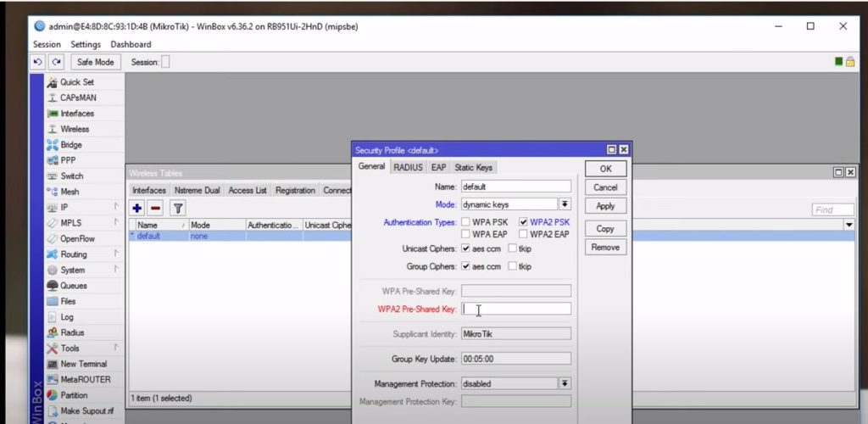Open Registration tab in Wireless Tables

(295, 191)
